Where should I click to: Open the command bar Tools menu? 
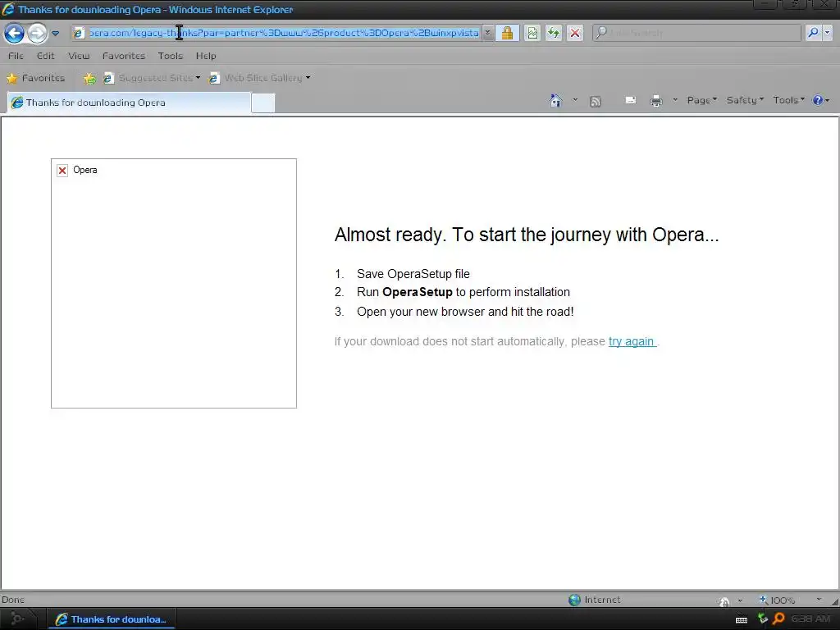788,100
